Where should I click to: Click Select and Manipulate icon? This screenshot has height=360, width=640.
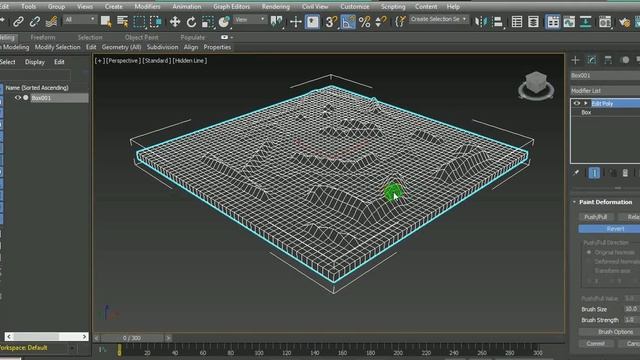click(296, 22)
